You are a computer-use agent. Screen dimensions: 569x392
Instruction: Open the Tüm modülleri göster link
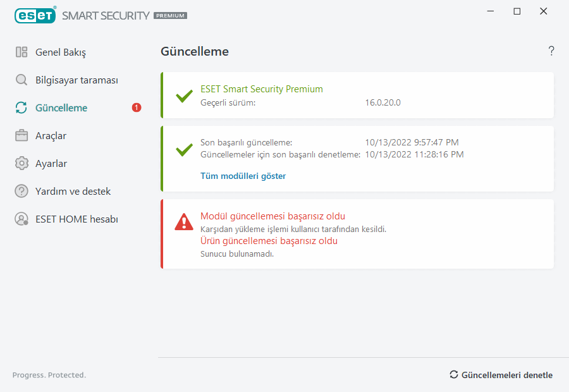click(x=243, y=176)
